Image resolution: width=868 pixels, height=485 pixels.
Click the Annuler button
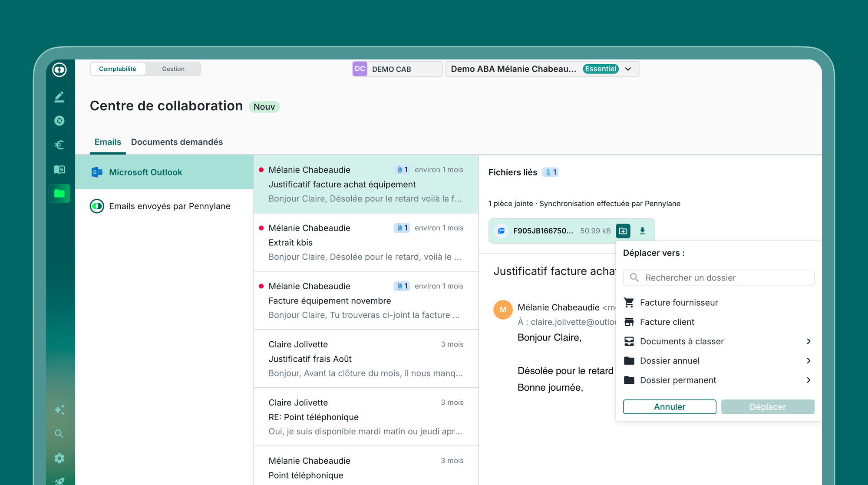[x=669, y=407]
